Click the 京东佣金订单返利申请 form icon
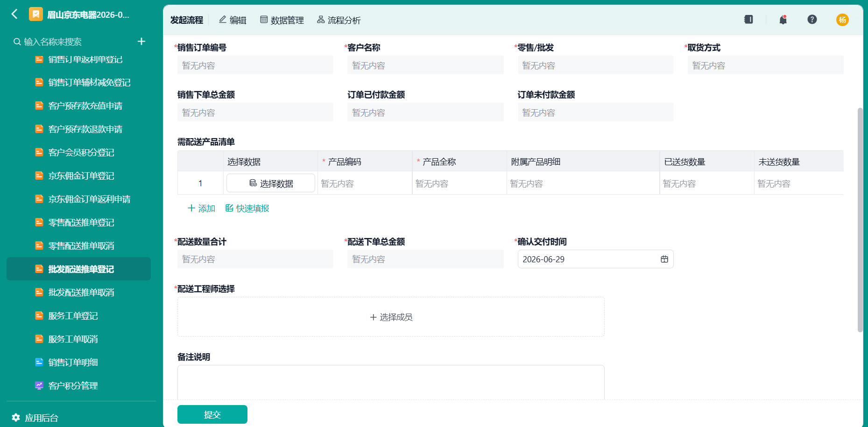Image resolution: width=868 pixels, height=427 pixels. (x=39, y=199)
